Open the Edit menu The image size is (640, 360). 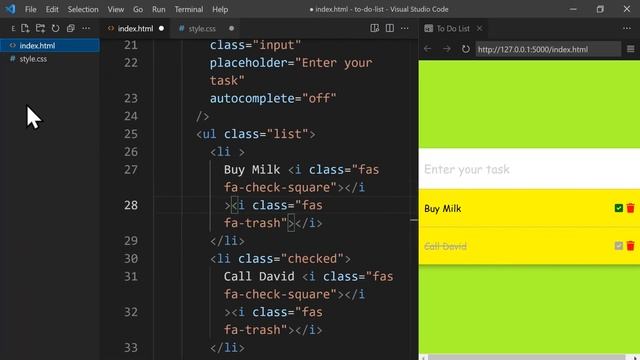pyautogui.click(x=52, y=9)
